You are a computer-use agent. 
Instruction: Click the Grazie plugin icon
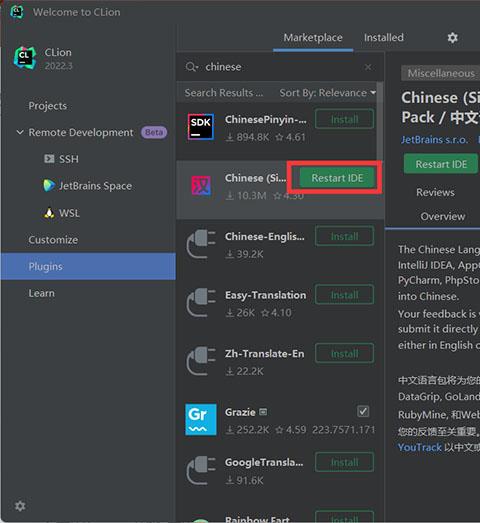[x=201, y=420]
